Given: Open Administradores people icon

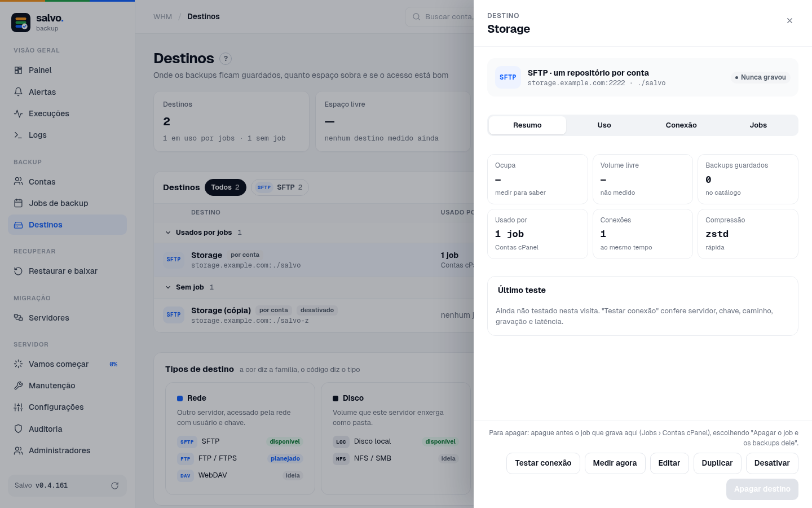Looking at the screenshot, I should click(x=19, y=450).
